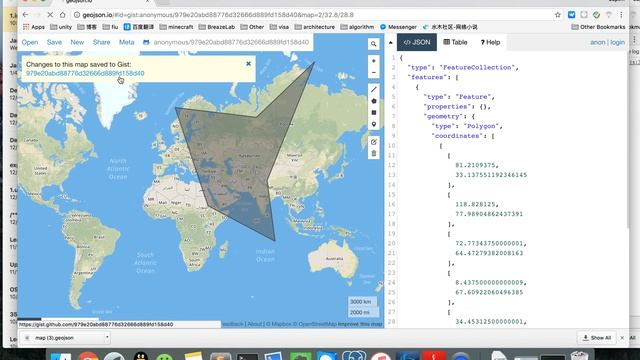Zoom in on the map
The image size is (640, 360).
[373, 61]
